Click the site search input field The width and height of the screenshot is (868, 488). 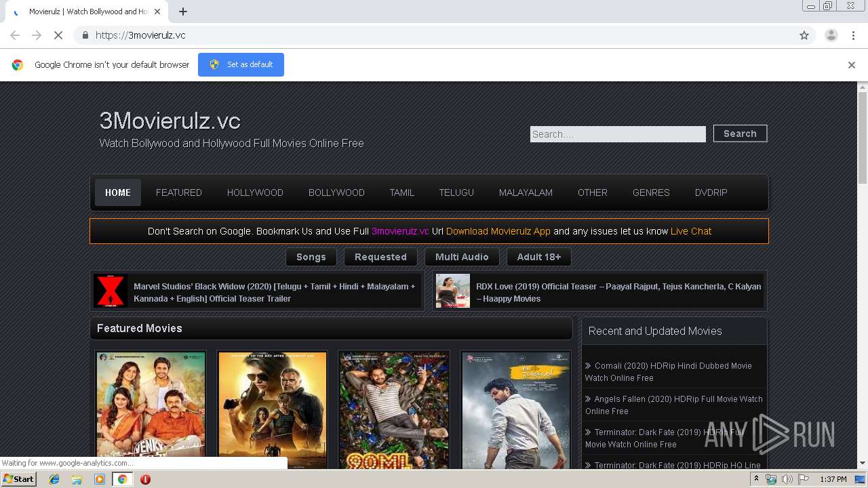point(618,134)
